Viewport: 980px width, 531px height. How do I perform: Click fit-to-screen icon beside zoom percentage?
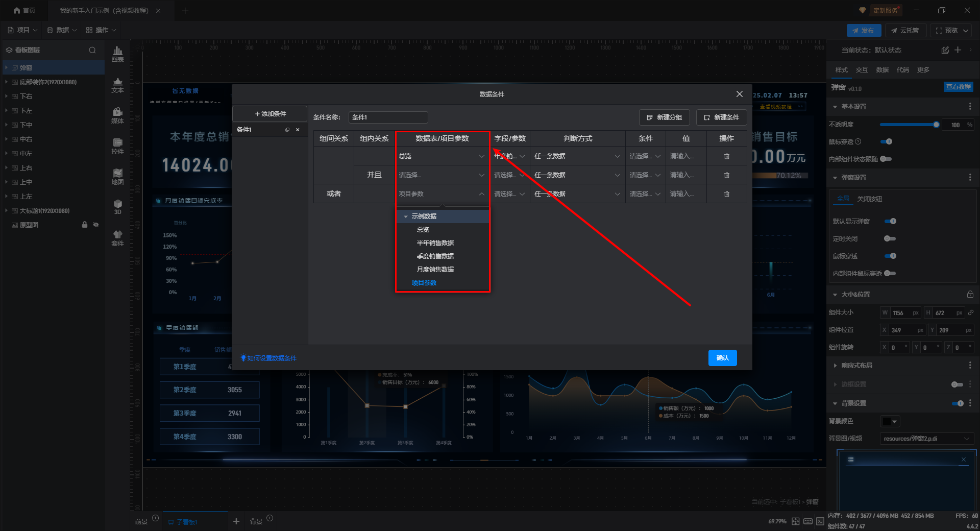796,521
